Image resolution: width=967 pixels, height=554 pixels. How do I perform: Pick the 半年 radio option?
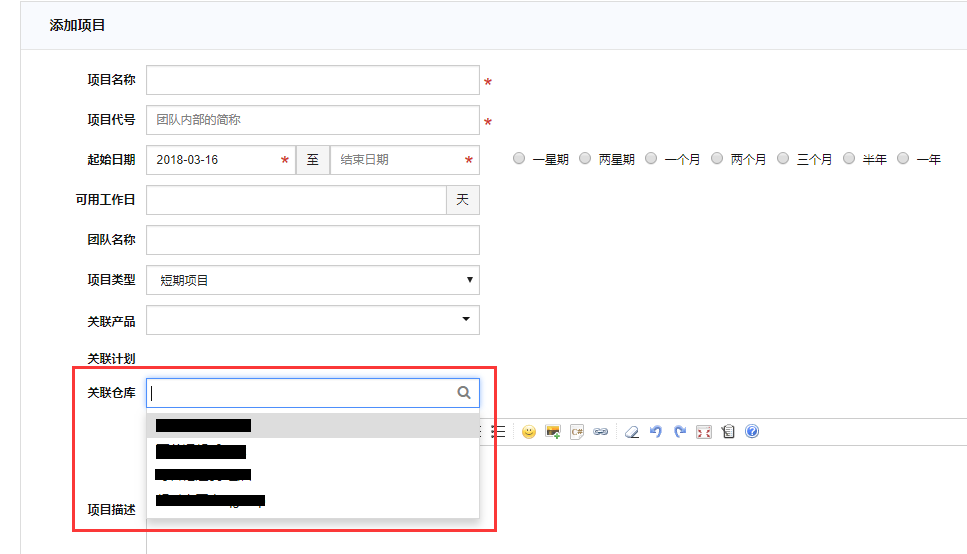849,159
